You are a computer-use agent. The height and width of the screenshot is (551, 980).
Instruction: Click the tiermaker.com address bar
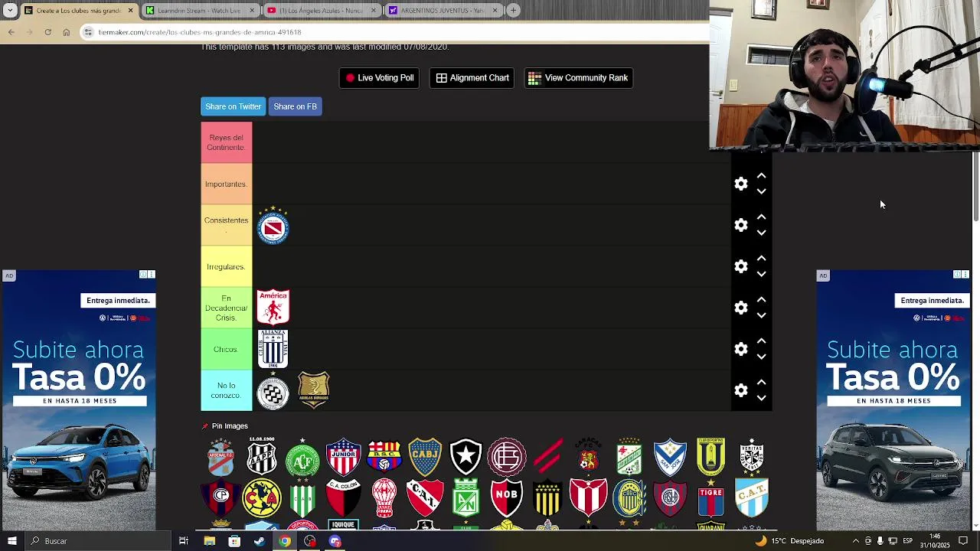tap(398, 32)
